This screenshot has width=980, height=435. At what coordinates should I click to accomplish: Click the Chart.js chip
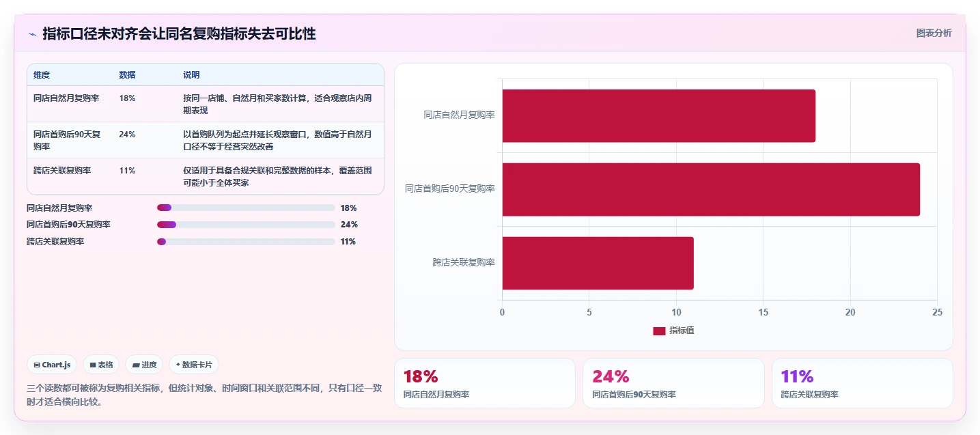click(x=52, y=365)
